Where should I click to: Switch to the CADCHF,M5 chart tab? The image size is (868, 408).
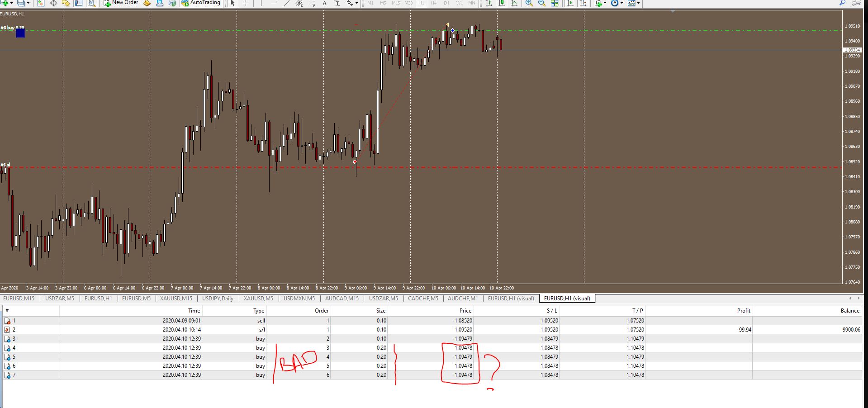[423, 299]
